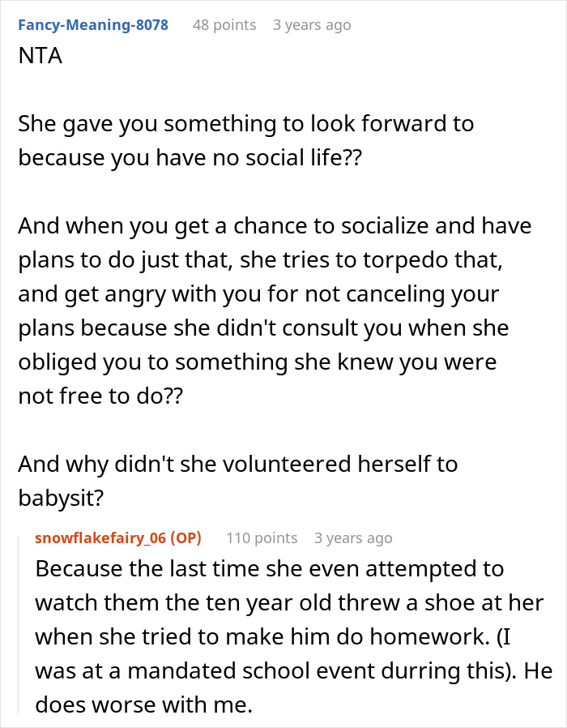567x728 pixels.
Task: Click the line mentioning 'tries to torpedo that'
Action: click(262, 259)
